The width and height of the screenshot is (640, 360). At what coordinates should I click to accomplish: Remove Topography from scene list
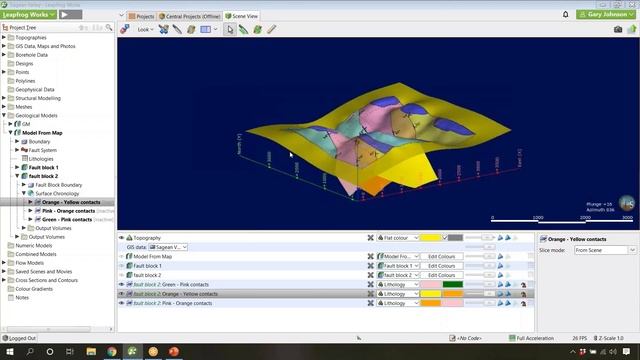(371, 238)
